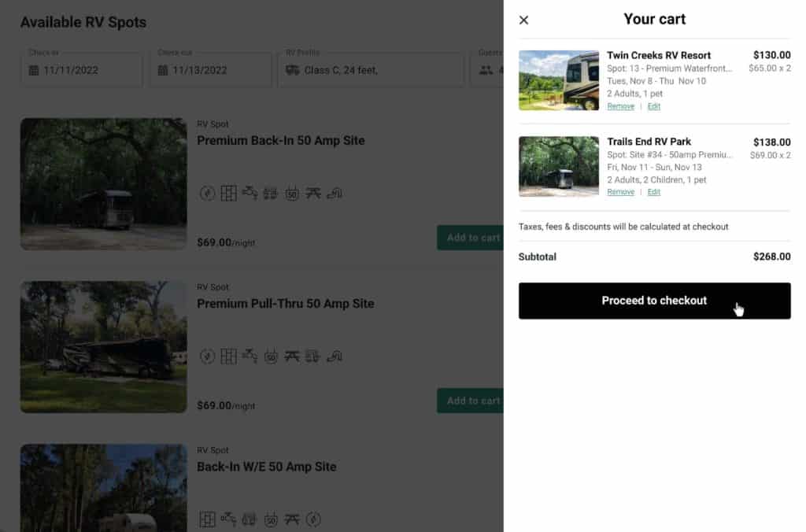This screenshot has height=532, width=806.
Task: Close the cart panel with the X icon
Action: [523, 20]
